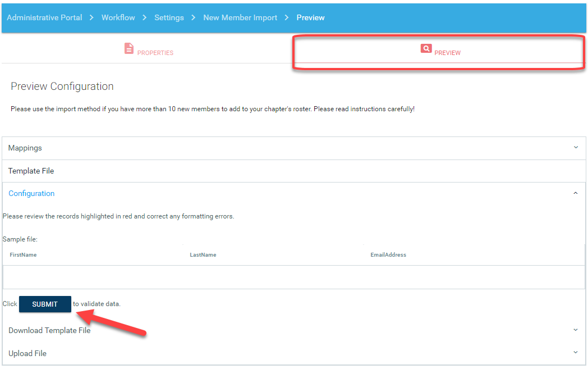Click the Preview magnifier icon
Image resolution: width=588 pixels, height=369 pixels.
(x=426, y=49)
